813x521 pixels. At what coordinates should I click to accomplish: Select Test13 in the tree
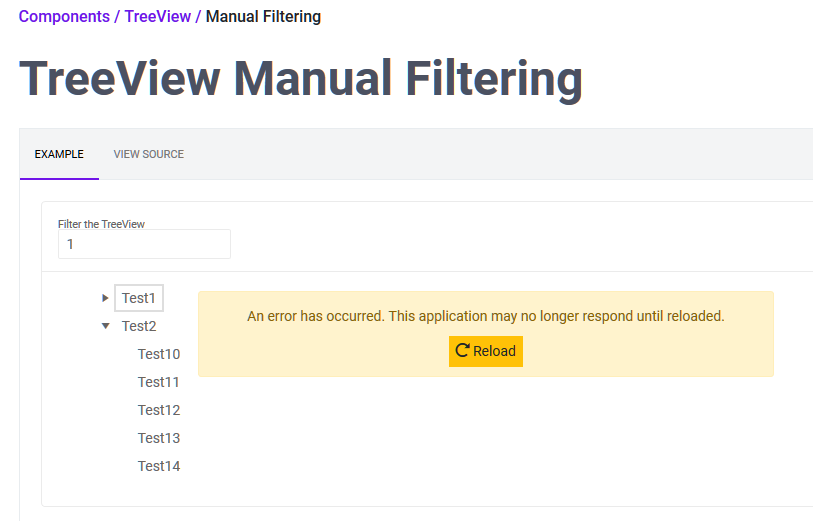[159, 438]
